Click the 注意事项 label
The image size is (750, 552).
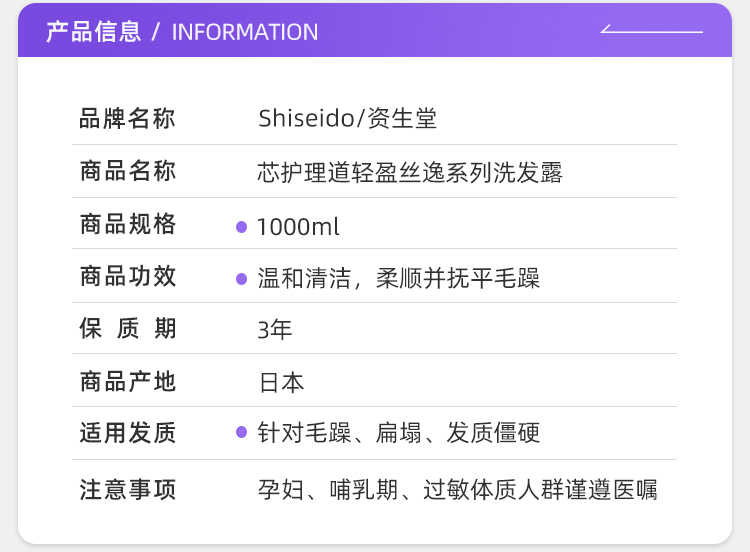[x=127, y=490]
